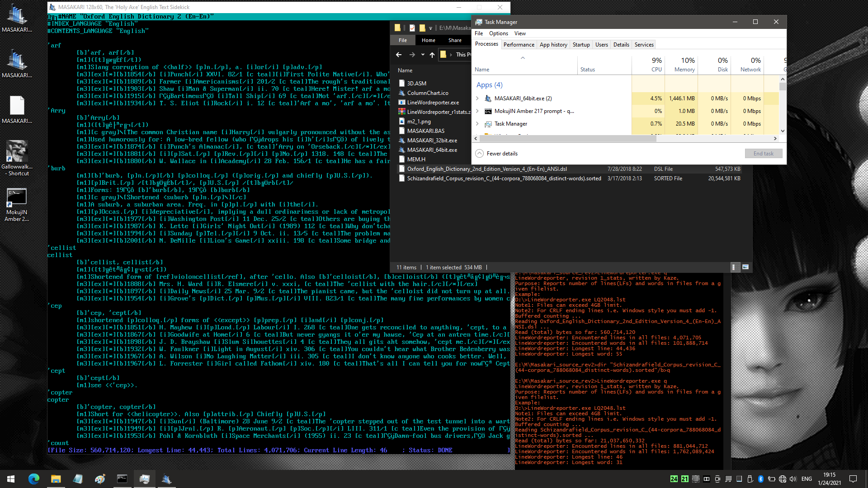Viewport: 868px width, 488px height.
Task: Sort processes by the Network column
Action: [747, 64]
